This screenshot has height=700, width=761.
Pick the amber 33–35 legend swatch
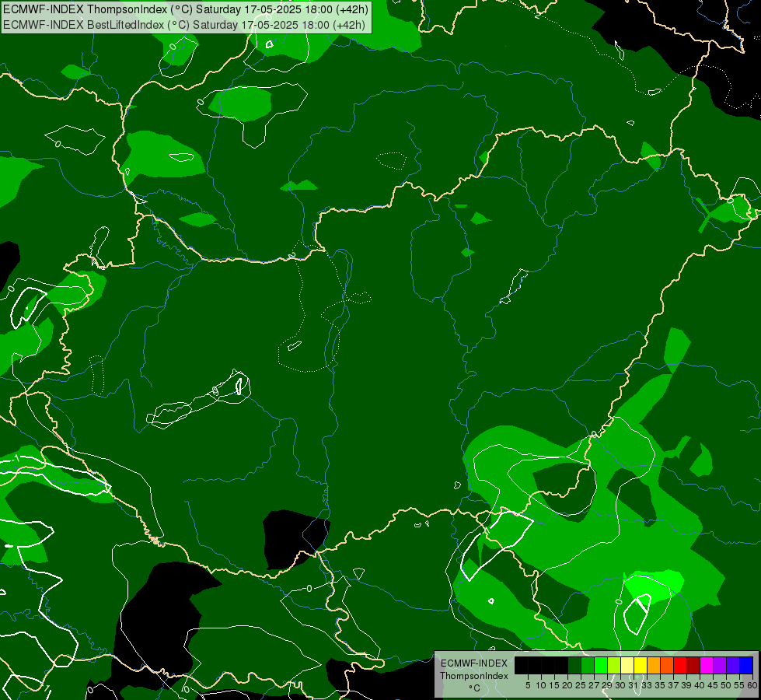click(654, 665)
